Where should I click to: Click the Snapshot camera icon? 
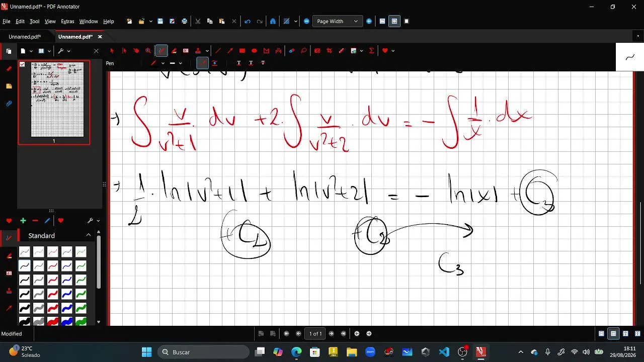tap(317, 50)
